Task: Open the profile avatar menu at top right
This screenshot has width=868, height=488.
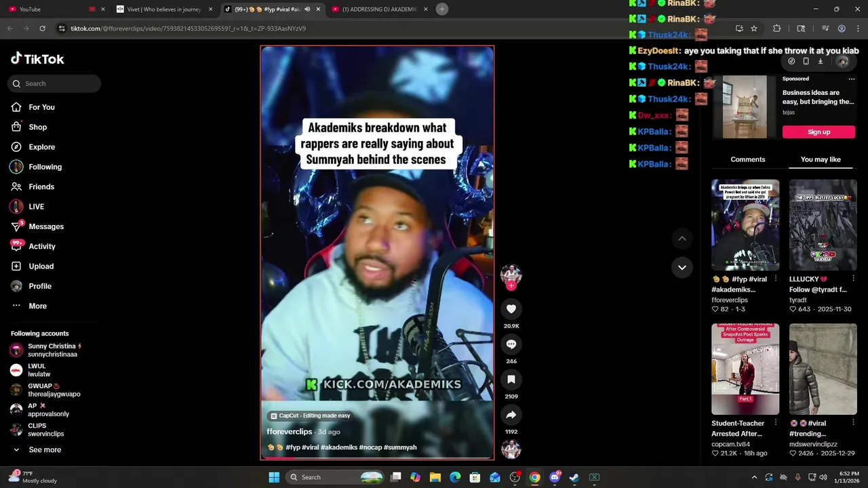Action: click(843, 61)
